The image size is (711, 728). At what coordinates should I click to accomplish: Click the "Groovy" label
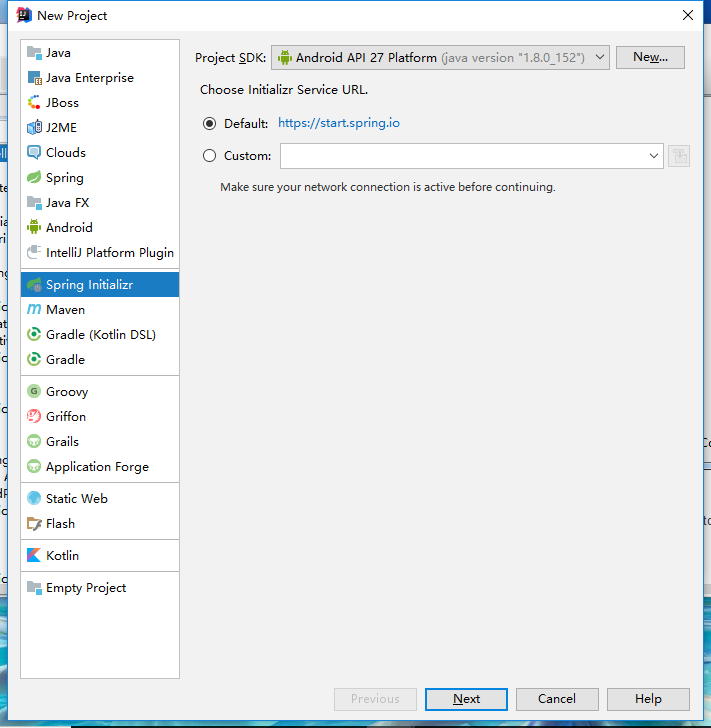[67, 392]
